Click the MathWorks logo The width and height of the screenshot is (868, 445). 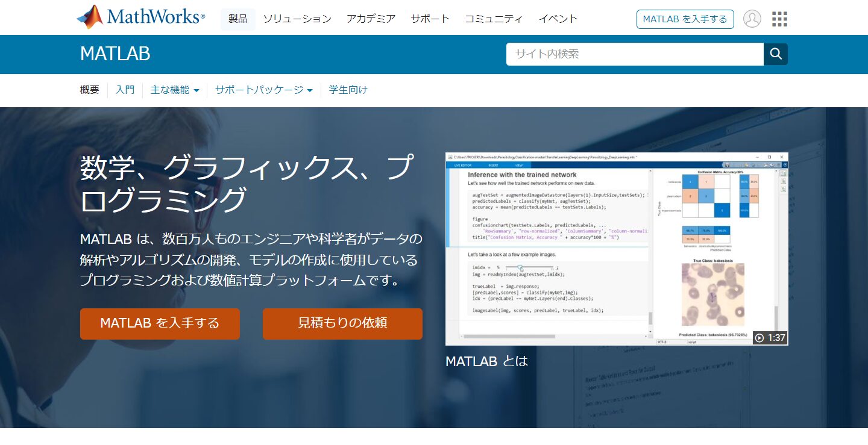[140, 17]
